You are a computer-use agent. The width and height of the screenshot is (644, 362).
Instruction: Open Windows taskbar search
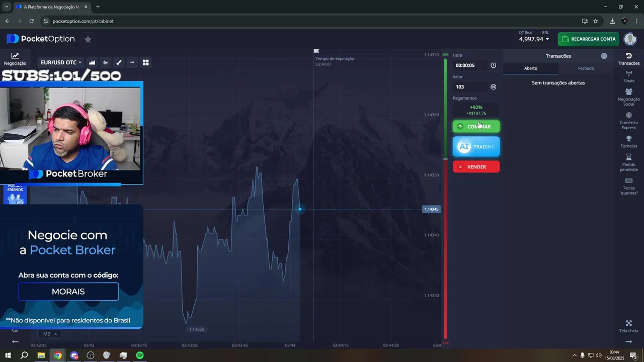pyautogui.click(x=24, y=355)
